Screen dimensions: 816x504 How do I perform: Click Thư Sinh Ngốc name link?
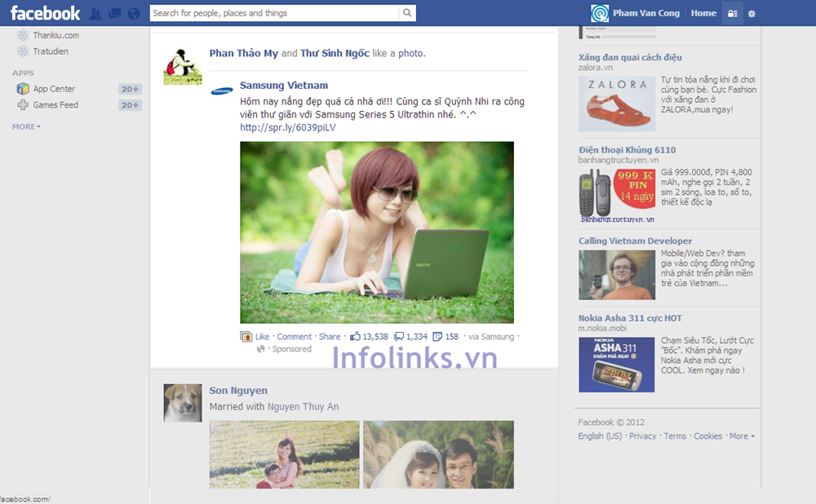[x=335, y=53]
